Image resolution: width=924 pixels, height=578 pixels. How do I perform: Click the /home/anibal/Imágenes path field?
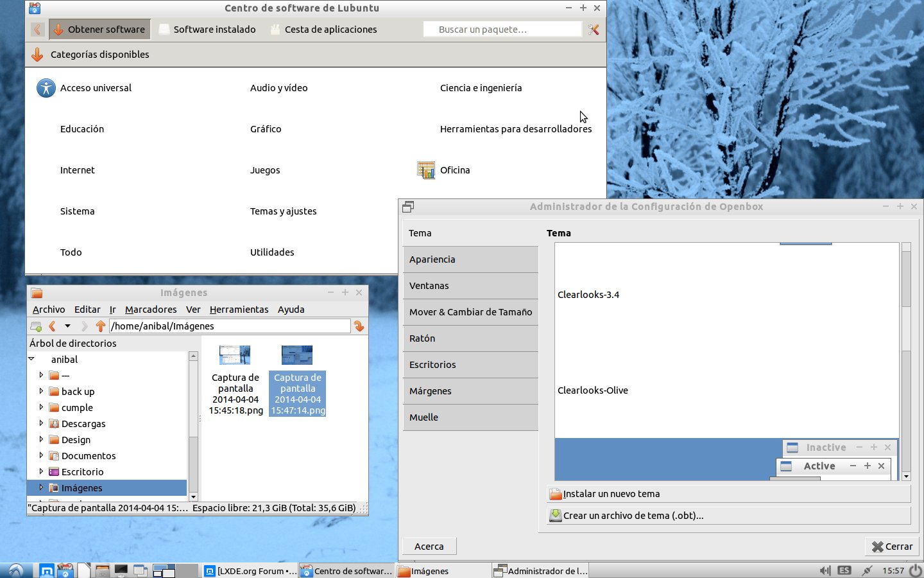click(230, 326)
